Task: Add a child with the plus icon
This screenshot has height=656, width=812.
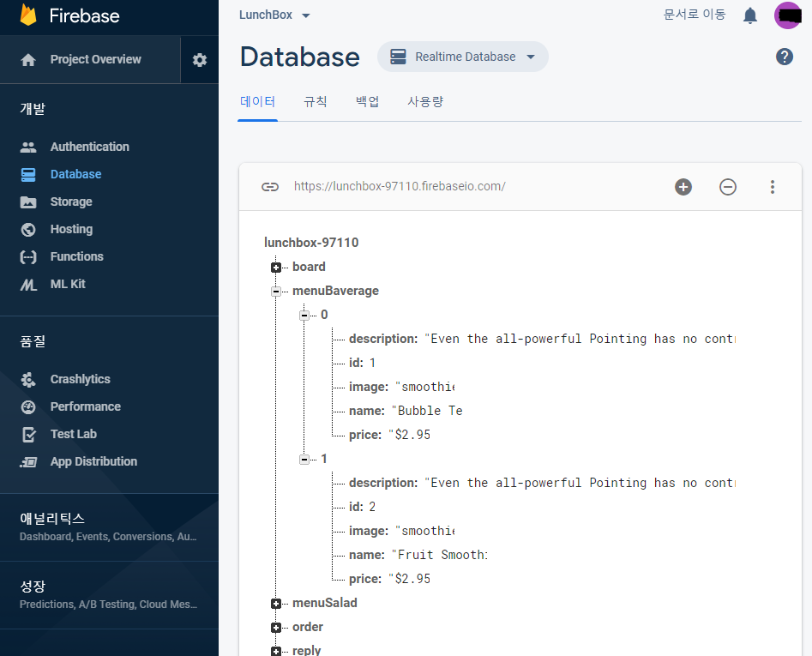Action: [x=683, y=187]
